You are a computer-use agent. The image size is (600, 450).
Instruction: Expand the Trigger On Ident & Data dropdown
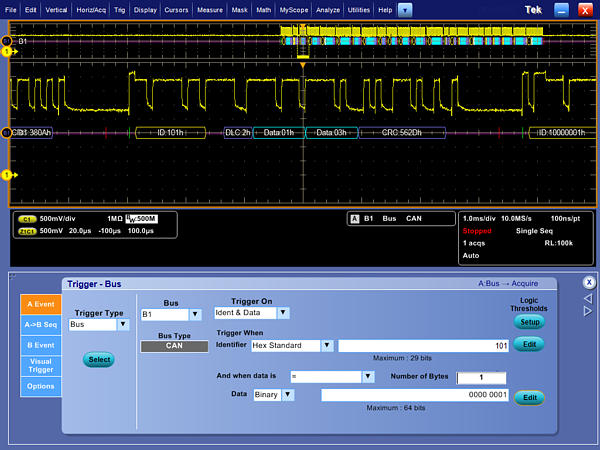tap(283, 313)
